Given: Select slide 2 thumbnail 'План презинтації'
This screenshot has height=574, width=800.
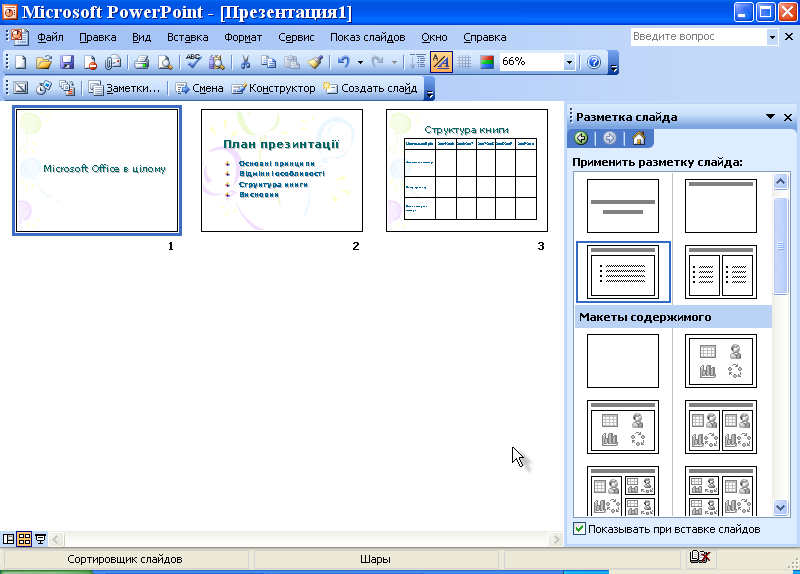Looking at the screenshot, I should point(282,170).
